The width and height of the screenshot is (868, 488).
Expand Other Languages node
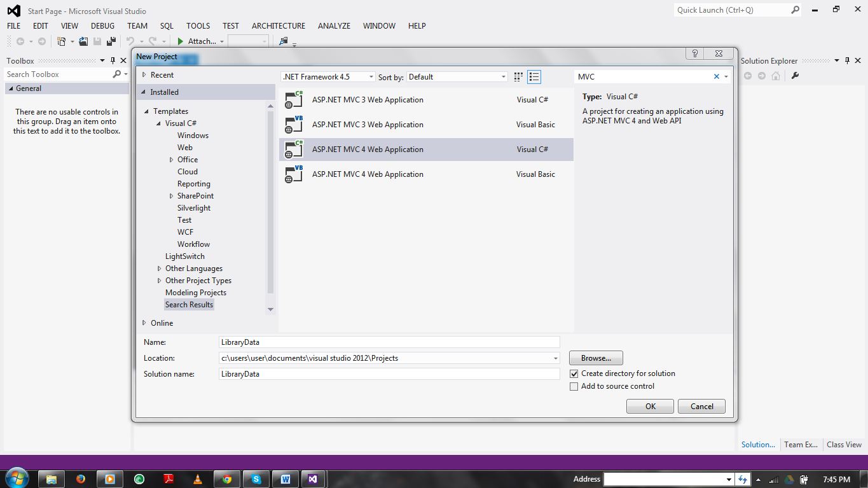(160, 268)
